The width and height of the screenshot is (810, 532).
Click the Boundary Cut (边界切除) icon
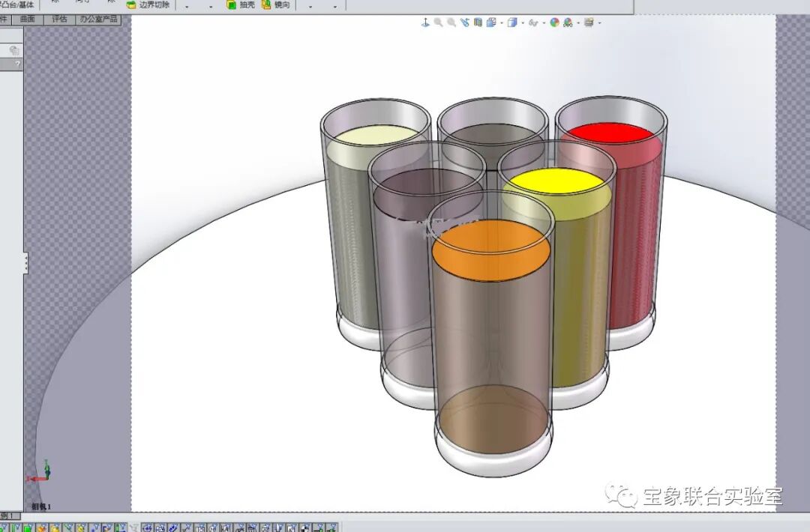[131, 5]
